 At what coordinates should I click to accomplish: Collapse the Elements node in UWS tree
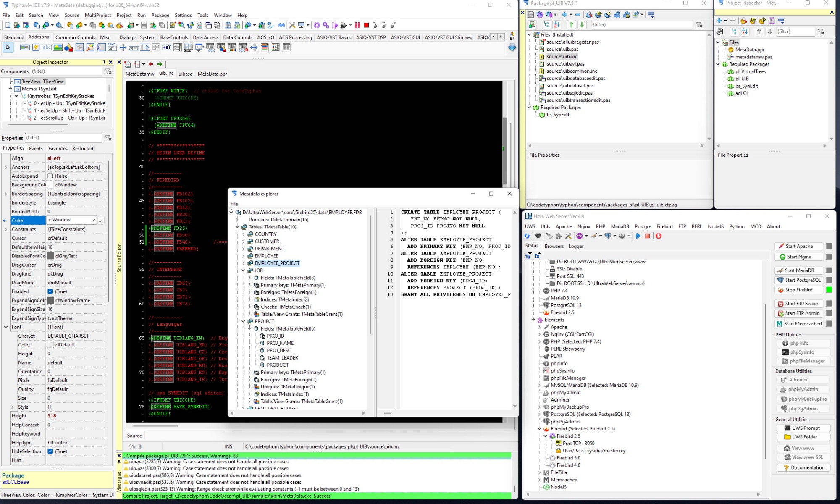tap(533, 320)
